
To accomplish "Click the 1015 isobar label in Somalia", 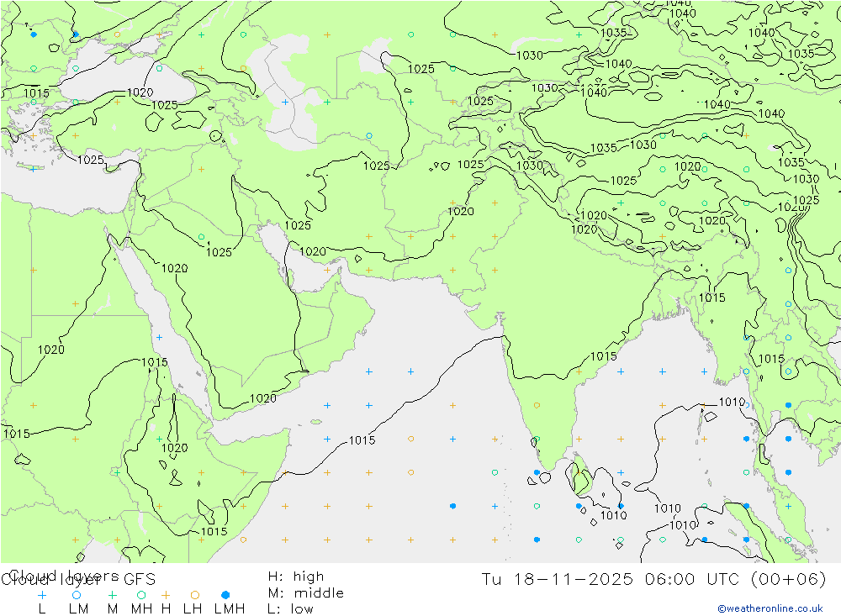I will [214, 531].
